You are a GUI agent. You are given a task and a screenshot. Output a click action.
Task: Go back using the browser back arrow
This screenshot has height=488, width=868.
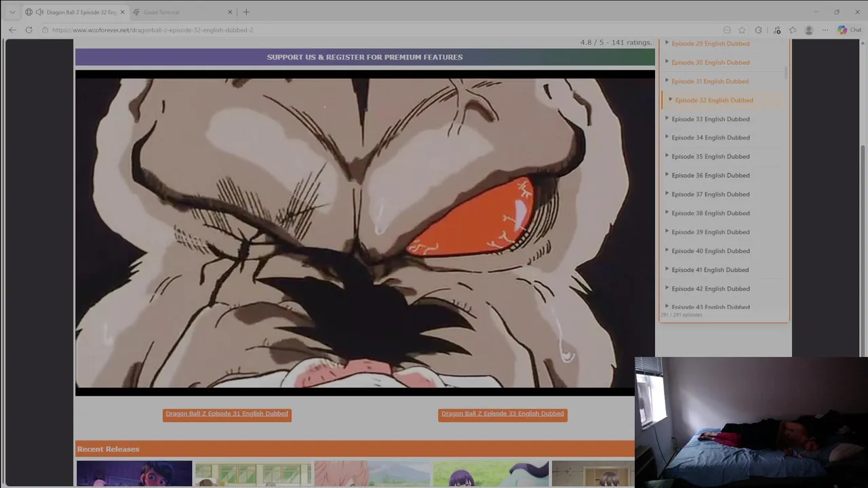click(x=12, y=30)
